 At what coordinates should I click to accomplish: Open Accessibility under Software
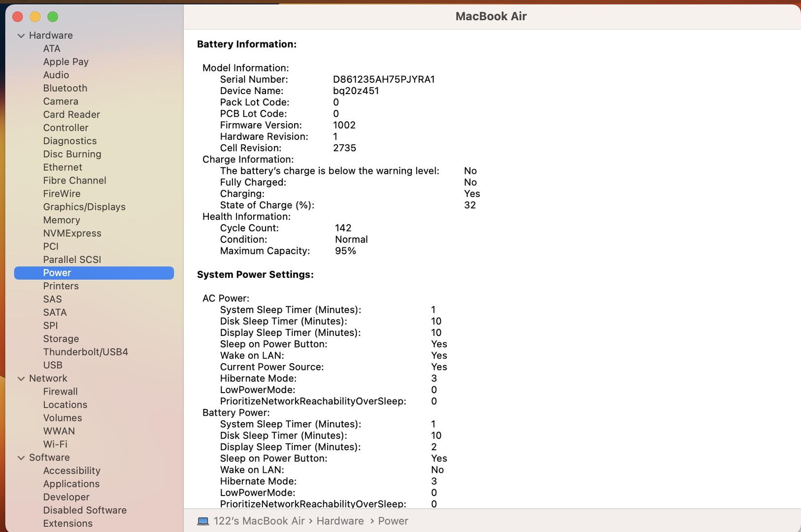[x=71, y=470]
